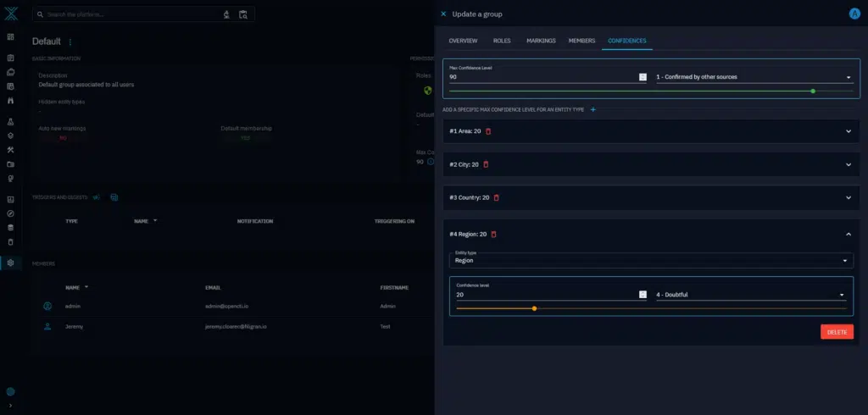The width and height of the screenshot is (868, 415).
Task: Open the user profile avatar icon
Action: pos(854,14)
